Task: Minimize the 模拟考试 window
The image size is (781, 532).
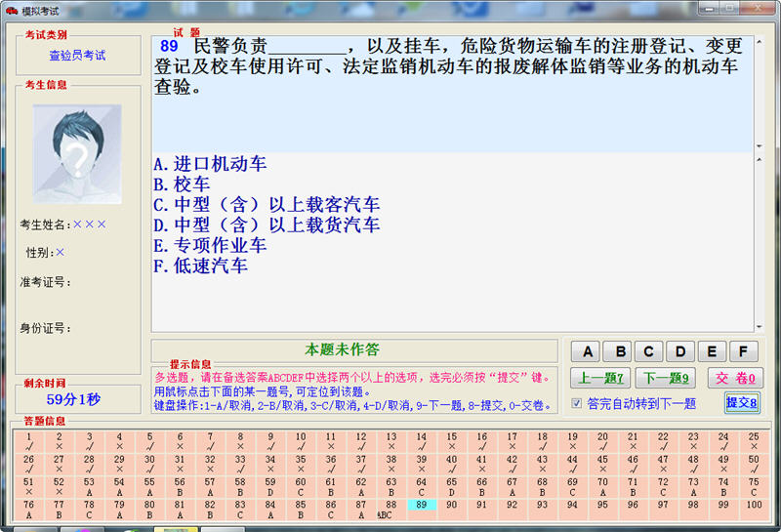Action: pyautogui.click(x=709, y=8)
